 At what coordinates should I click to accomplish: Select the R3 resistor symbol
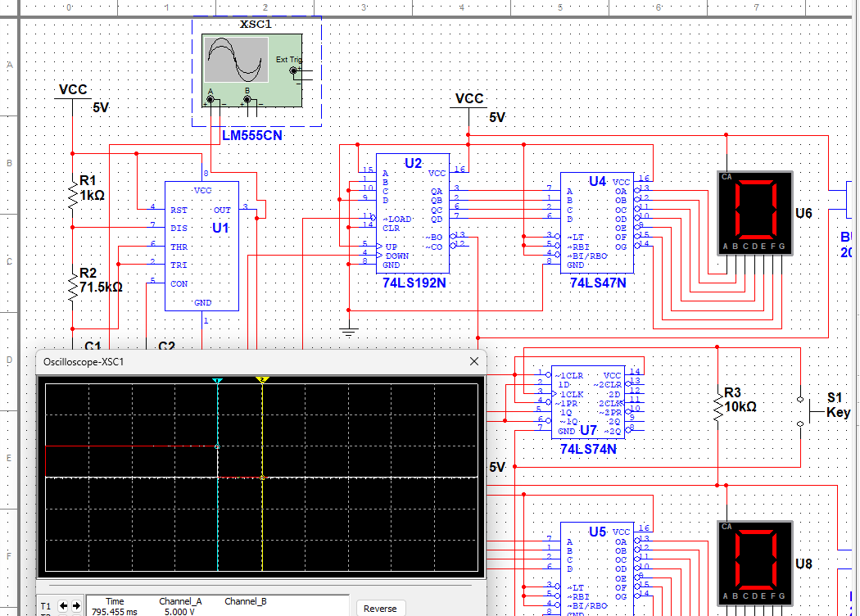click(717, 406)
